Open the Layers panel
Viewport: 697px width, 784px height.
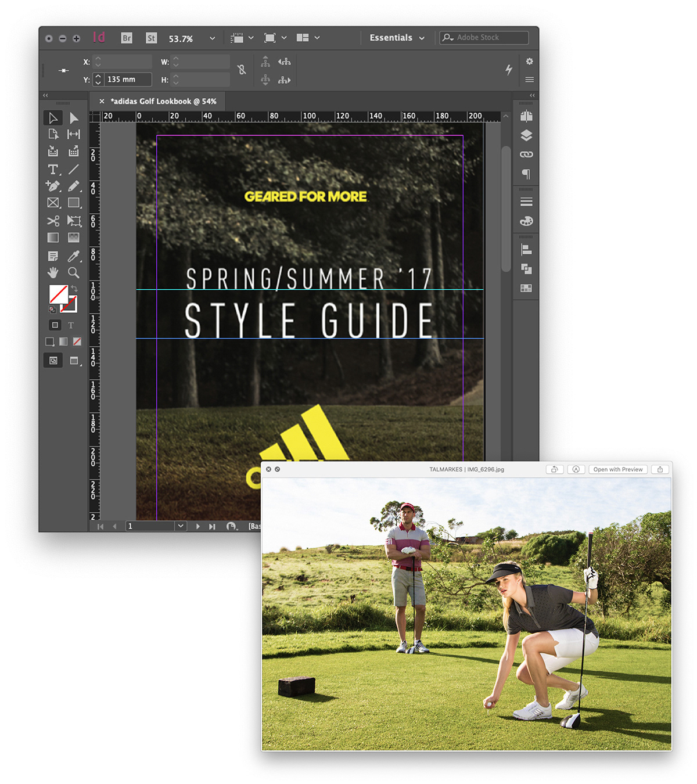pyautogui.click(x=526, y=135)
